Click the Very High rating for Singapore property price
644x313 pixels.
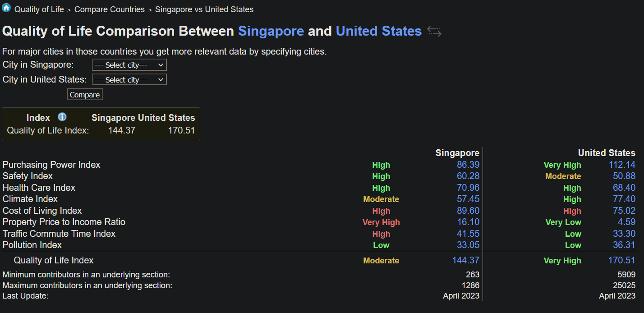pyautogui.click(x=381, y=222)
